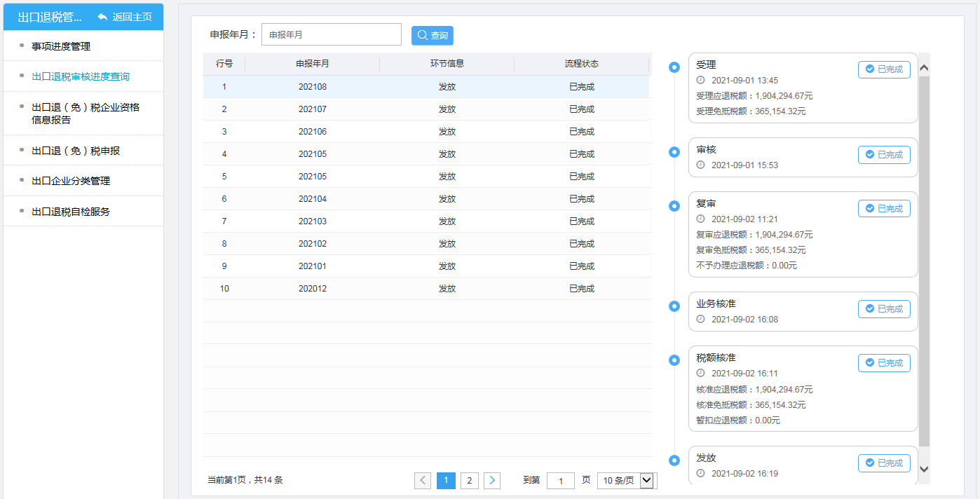The width and height of the screenshot is (980, 499).
Task: Click the previous page chevron
Action: click(423, 481)
